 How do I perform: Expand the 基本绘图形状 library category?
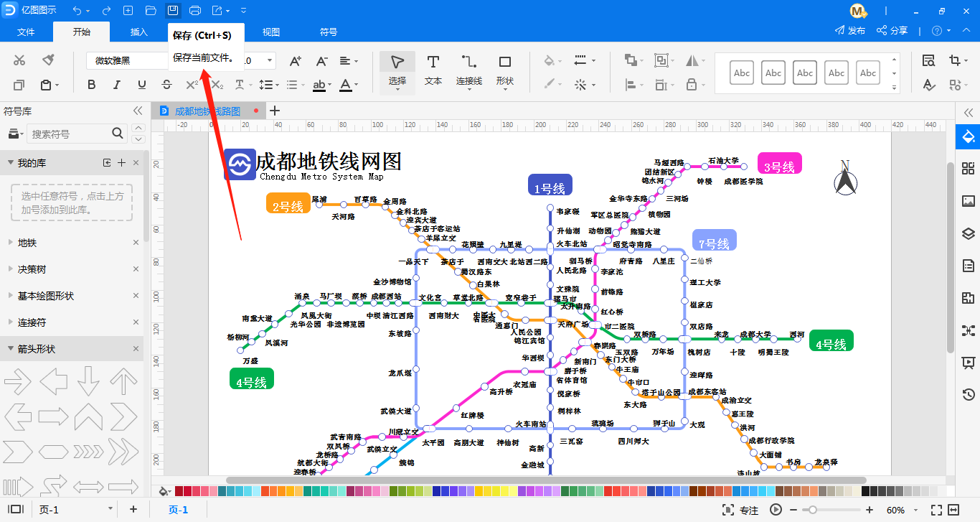click(x=11, y=296)
